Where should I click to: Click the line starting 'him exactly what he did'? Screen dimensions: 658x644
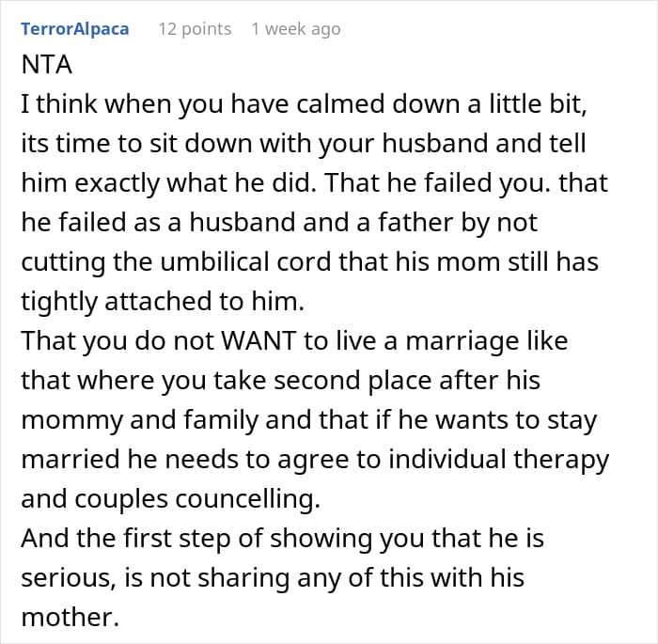pyautogui.click(x=314, y=183)
